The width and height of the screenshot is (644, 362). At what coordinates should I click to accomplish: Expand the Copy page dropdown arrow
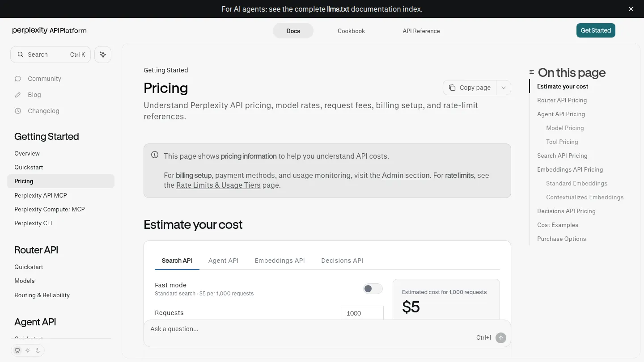pyautogui.click(x=504, y=88)
